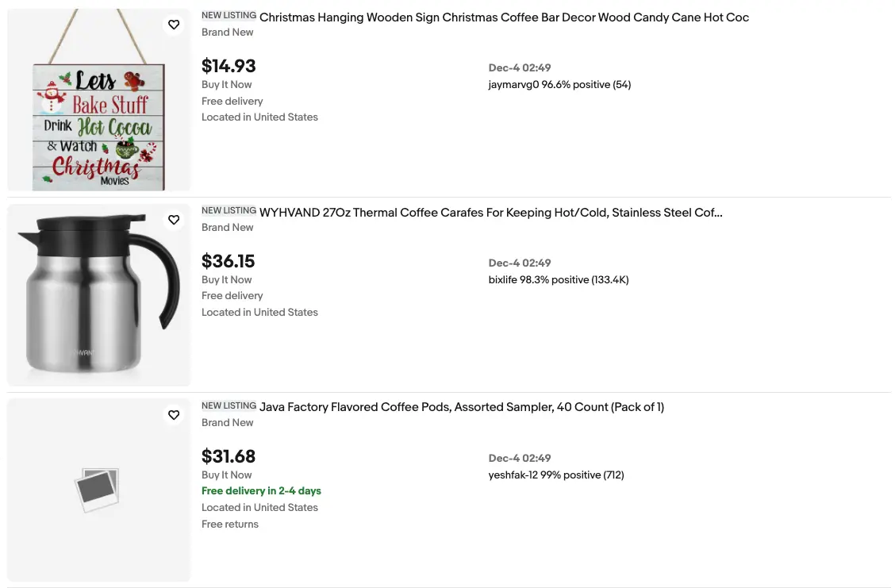Open WYHVAND 27Oz Thermal Coffee Carafes listing
This screenshot has width=895, height=588.
491,213
